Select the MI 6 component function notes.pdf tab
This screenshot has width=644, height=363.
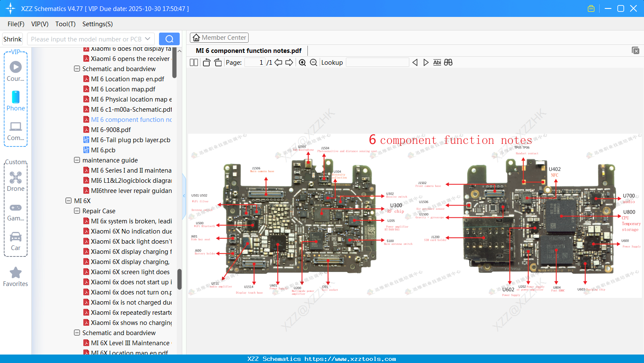[x=249, y=51]
